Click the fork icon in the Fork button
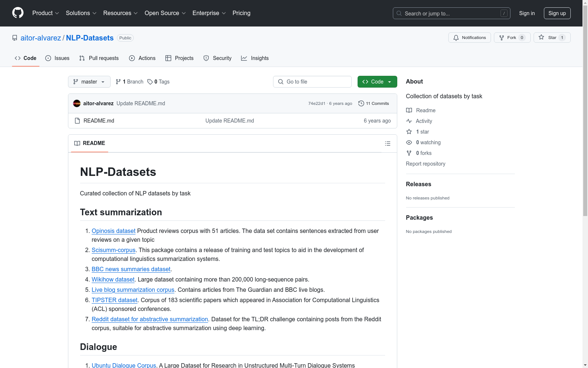This screenshot has width=588, height=368. click(502, 38)
